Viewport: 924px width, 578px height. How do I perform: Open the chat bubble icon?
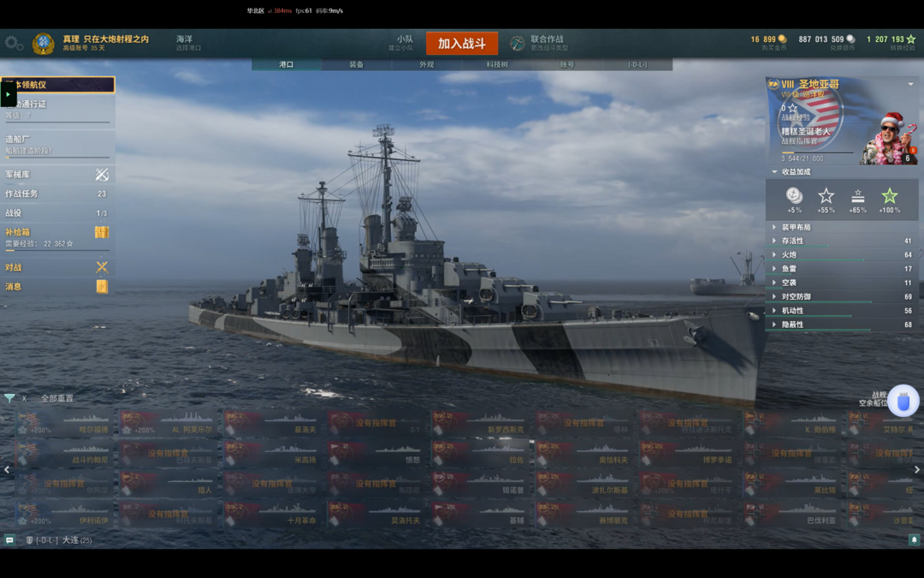click(9, 539)
